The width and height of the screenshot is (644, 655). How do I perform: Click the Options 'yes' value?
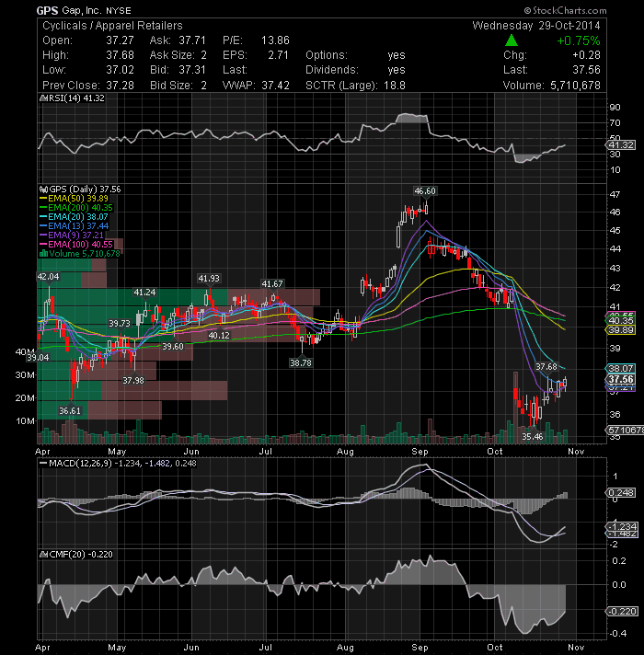[x=397, y=55]
